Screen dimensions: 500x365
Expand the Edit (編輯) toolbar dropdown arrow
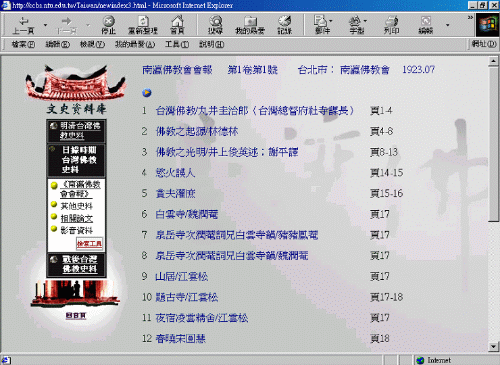(x=447, y=25)
